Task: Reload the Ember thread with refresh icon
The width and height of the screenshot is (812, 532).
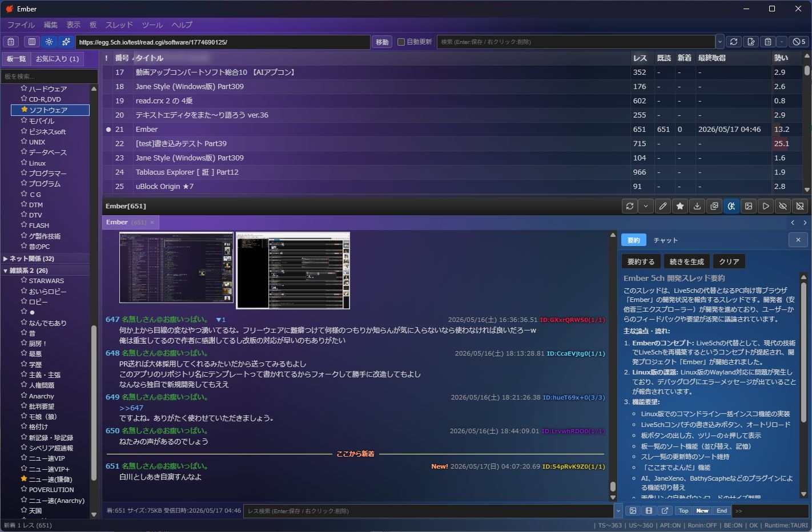Action: pyautogui.click(x=630, y=206)
